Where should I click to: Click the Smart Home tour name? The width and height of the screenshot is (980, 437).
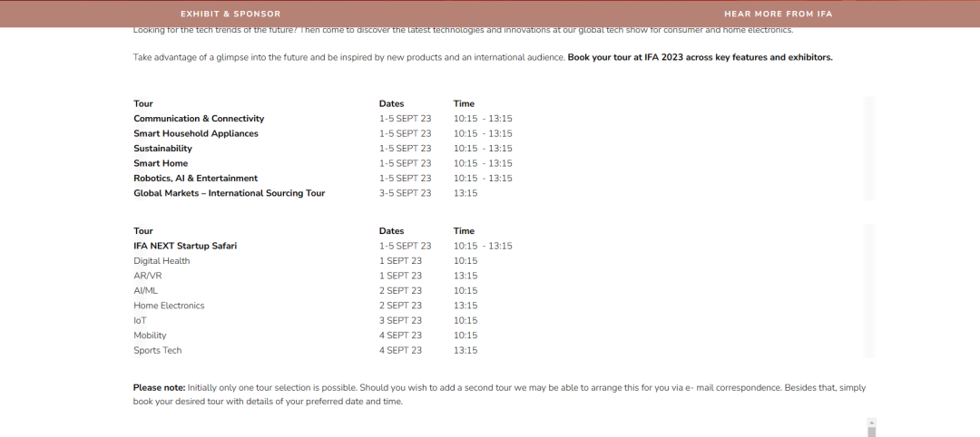click(x=161, y=163)
